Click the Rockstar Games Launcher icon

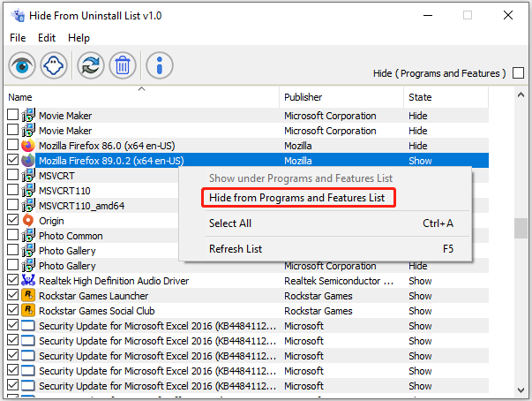pos(28,296)
